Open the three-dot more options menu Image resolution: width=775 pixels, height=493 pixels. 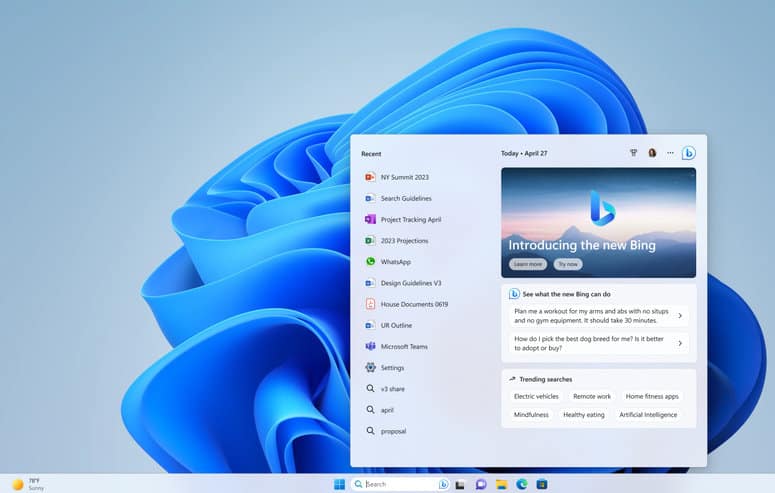pos(670,153)
